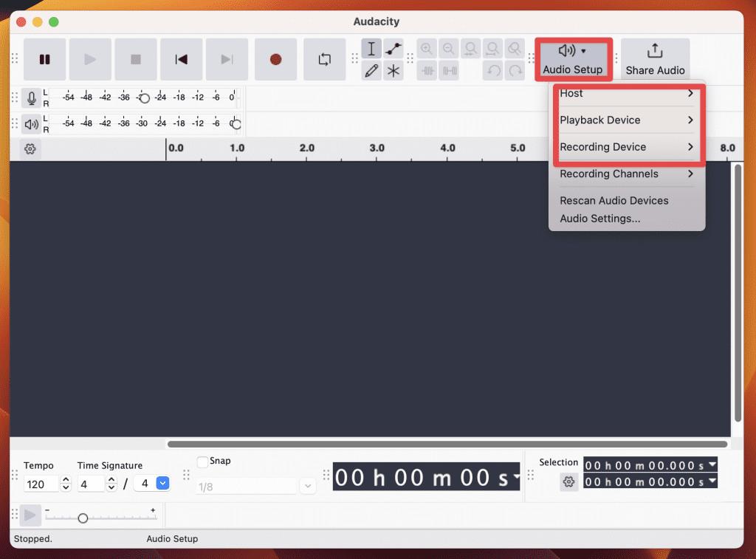Click the 2.0 mark on timeline ruler
This screenshot has width=756, height=559.
pyautogui.click(x=306, y=148)
